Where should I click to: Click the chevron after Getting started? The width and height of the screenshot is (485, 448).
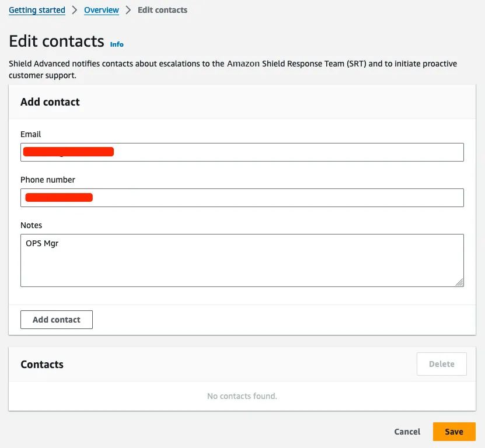tap(75, 10)
